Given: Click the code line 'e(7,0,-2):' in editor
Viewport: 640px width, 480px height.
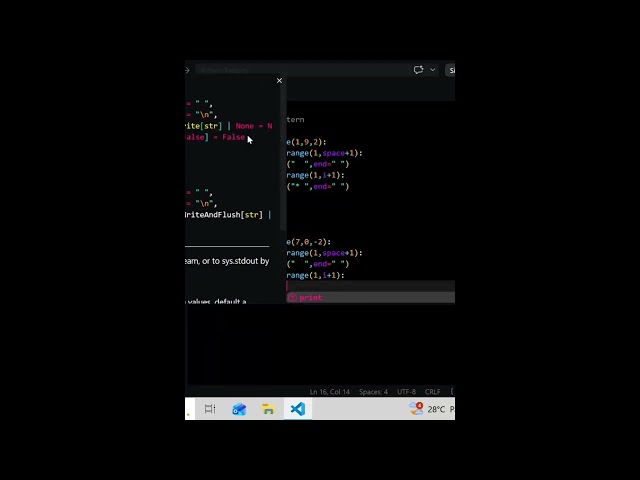Looking at the screenshot, I should 309,242.
